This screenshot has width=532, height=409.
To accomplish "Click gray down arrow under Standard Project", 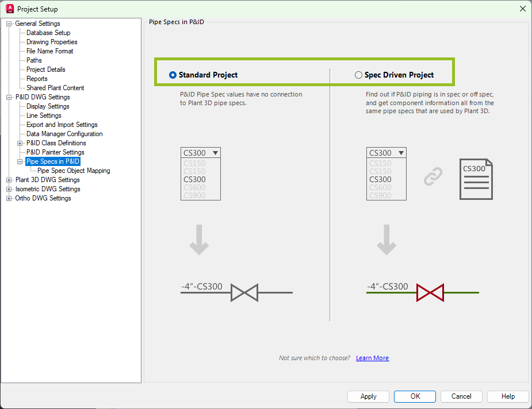I will pyautogui.click(x=199, y=240).
